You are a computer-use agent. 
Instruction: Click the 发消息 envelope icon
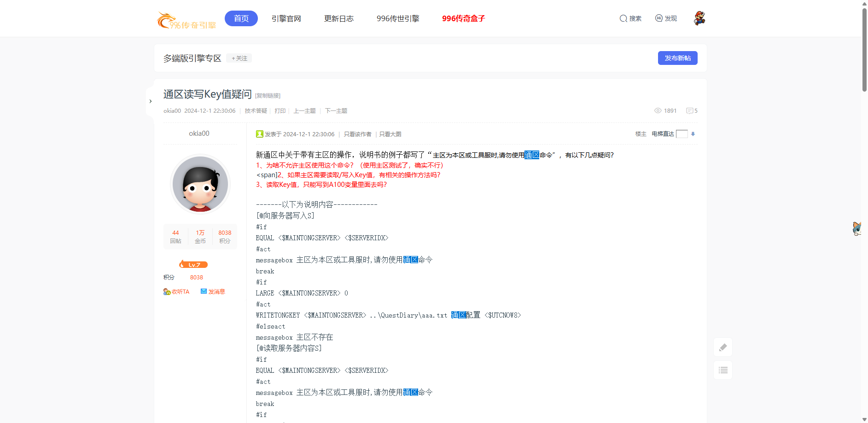tap(204, 291)
